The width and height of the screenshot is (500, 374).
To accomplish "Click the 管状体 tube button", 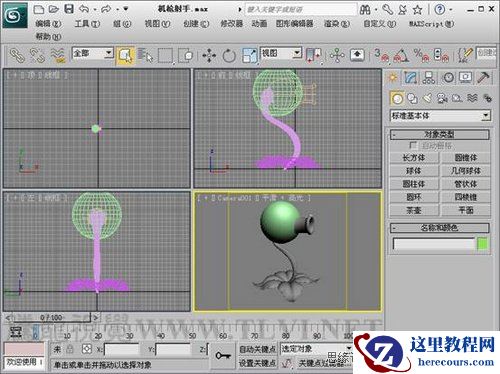I will [466, 184].
